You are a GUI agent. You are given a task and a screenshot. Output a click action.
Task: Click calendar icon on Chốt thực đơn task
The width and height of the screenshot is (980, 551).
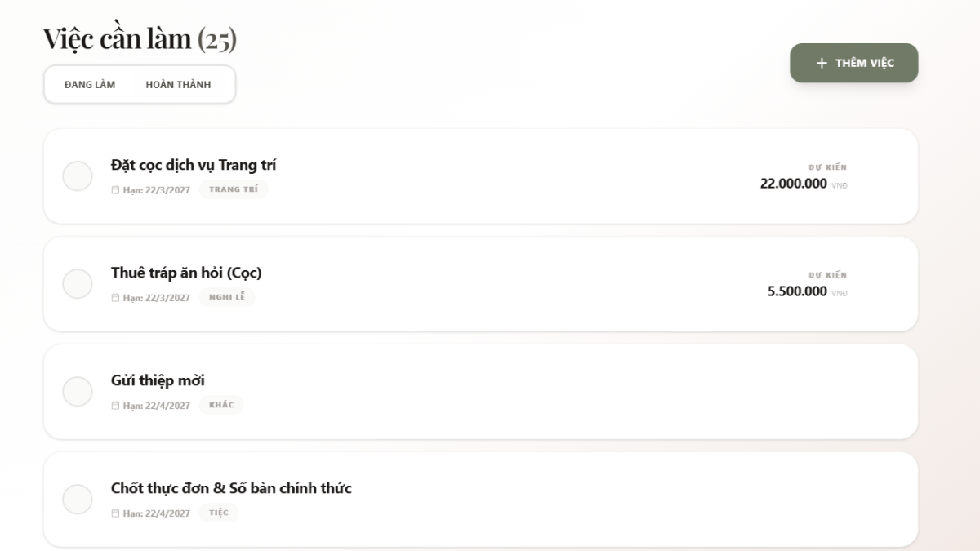pyautogui.click(x=115, y=513)
